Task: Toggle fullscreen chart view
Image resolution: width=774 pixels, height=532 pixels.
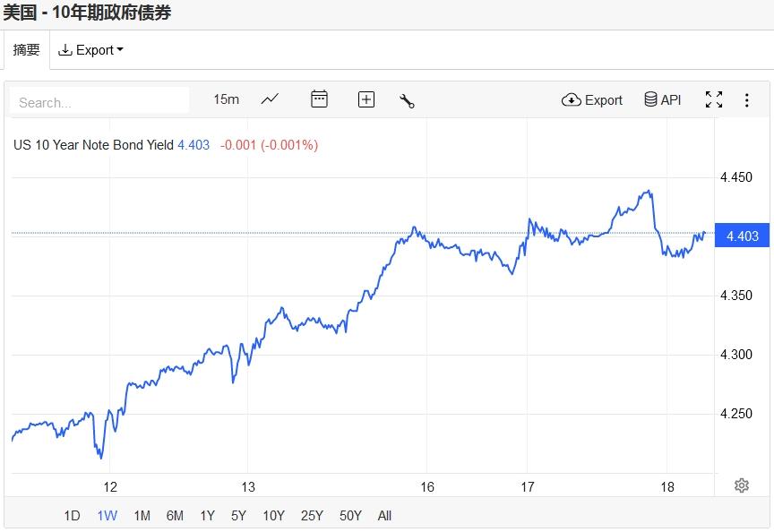Action: coord(713,99)
